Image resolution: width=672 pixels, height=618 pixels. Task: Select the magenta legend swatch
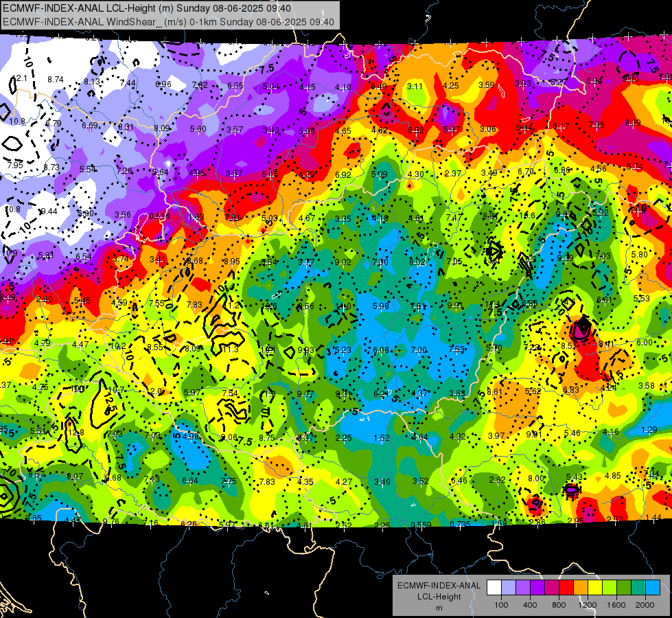click(552, 587)
